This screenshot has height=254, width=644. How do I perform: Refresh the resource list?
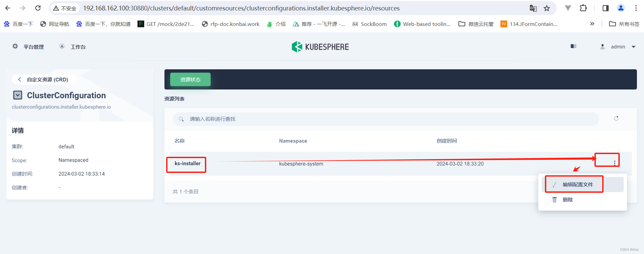616,118
